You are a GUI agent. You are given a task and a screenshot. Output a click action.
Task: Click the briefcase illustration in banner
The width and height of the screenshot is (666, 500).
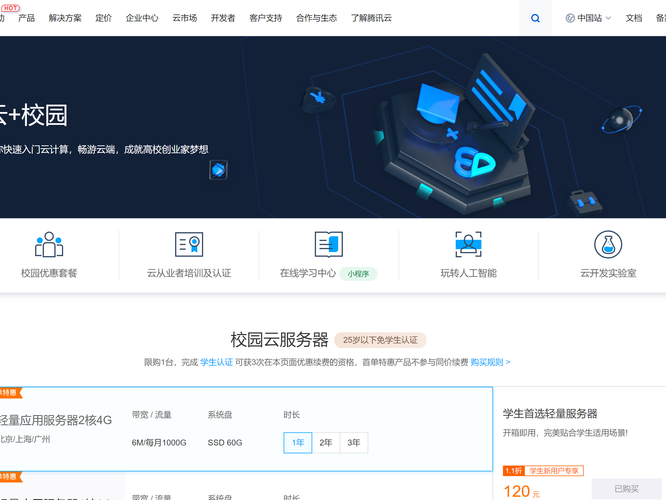click(585, 203)
